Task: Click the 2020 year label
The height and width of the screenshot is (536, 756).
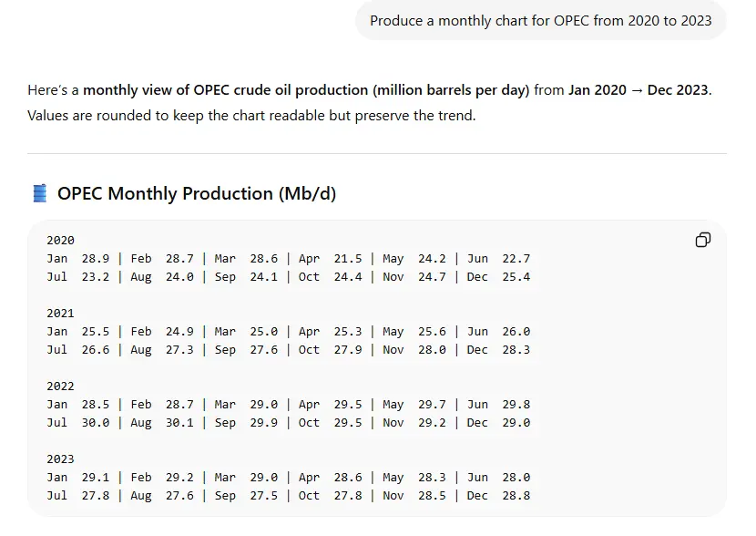Action: (60, 241)
